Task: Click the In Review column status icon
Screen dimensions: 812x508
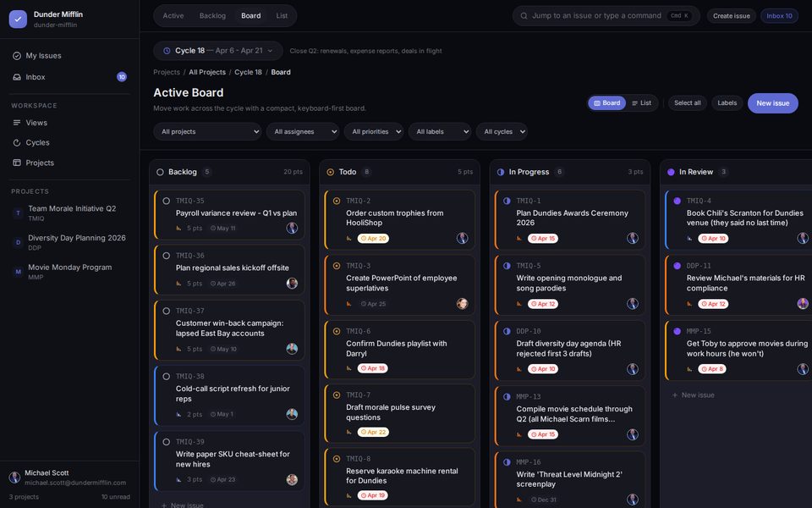Action: (x=671, y=172)
